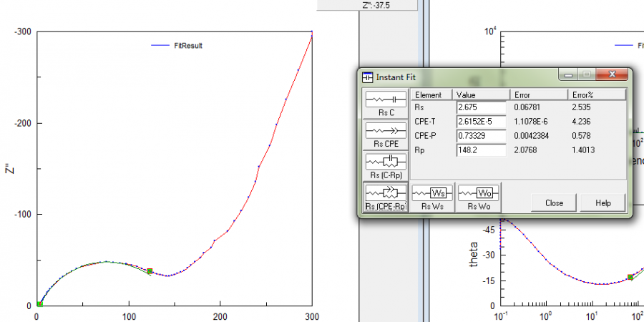Click the CPE-P value field
Viewport: 644px width, 322px height.
point(481,136)
